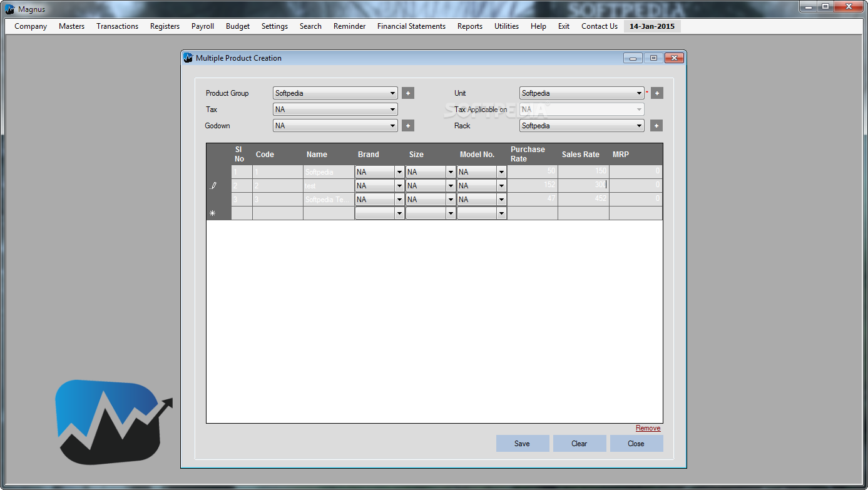This screenshot has height=490, width=868.
Task: Click Sales Rate cell in row 2
Action: pyautogui.click(x=583, y=186)
